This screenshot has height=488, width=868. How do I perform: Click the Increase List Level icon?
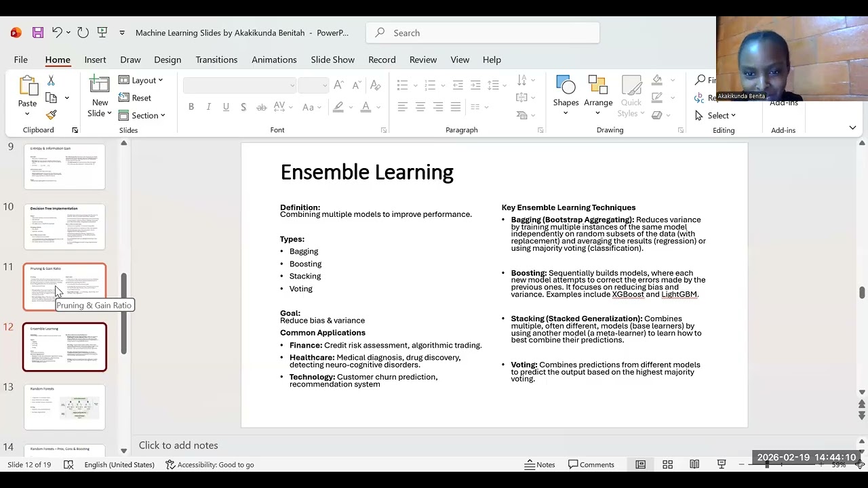pos(475,85)
